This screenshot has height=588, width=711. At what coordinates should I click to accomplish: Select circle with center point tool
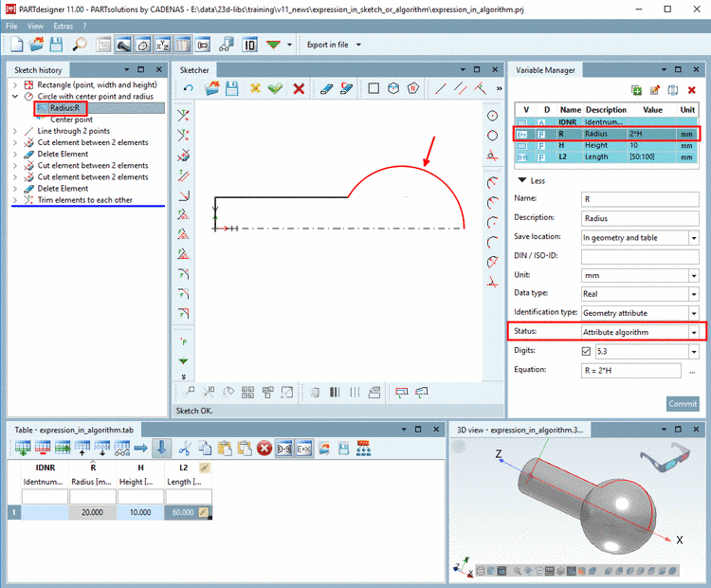492,116
